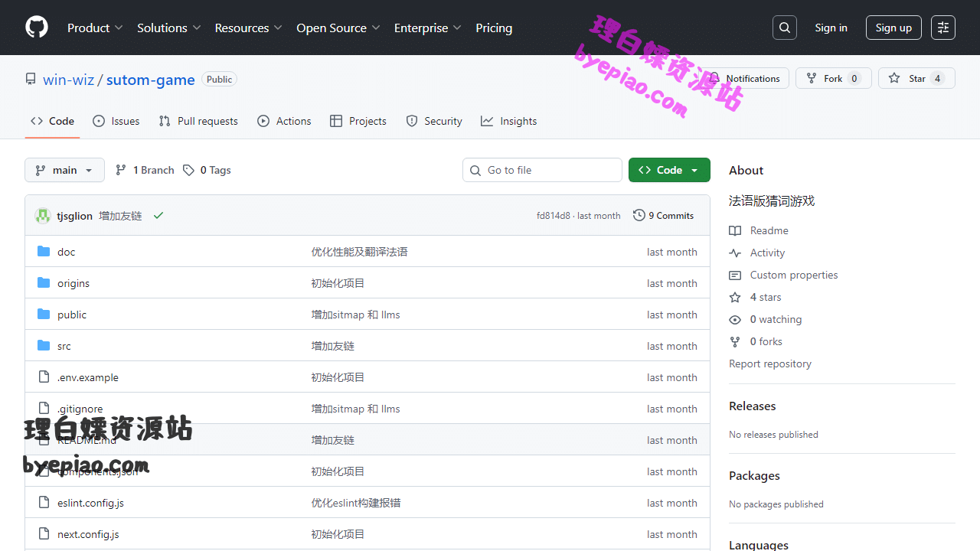Click the Go to file search field
Image resolution: width=980 pixels, height=551 pixels.
pos(542,170)
